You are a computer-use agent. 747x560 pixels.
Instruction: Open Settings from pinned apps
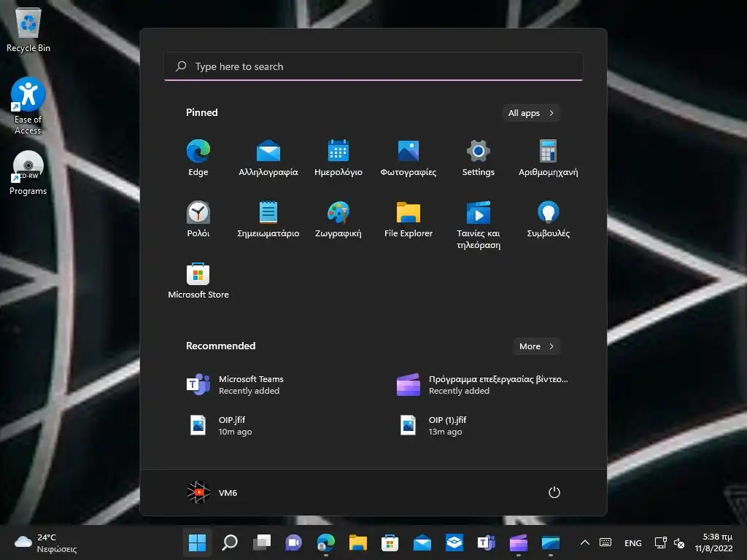(x=479, y=158)
